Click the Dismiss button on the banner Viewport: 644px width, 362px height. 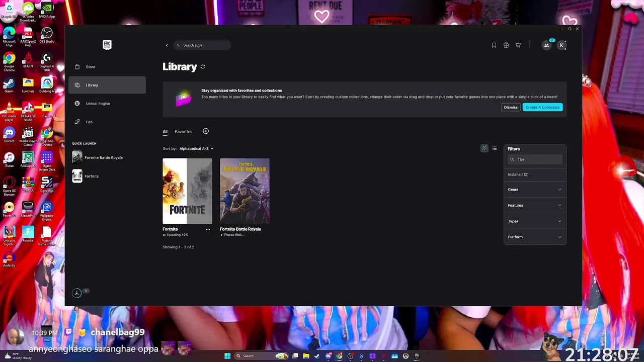511,107
